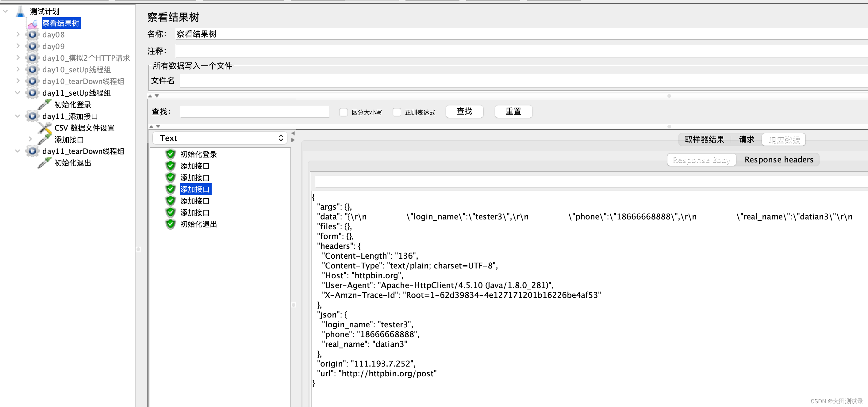Click the day11_tearDown线程组 gear icon
868x407 pixels.
coord(32,151)
